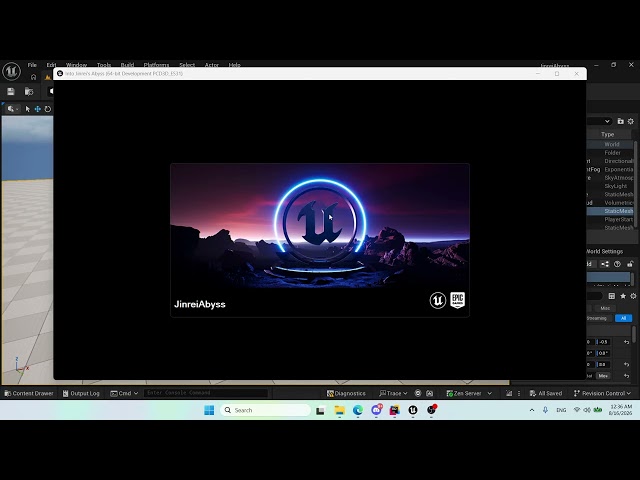Switch to Unreal Engine in the taskbar

pos(413,410)
